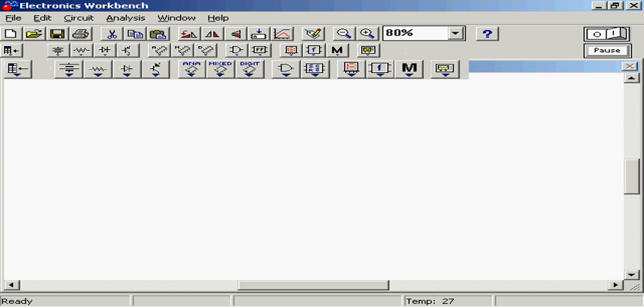Expand the ANA analog ICs bin

(191, 69)
